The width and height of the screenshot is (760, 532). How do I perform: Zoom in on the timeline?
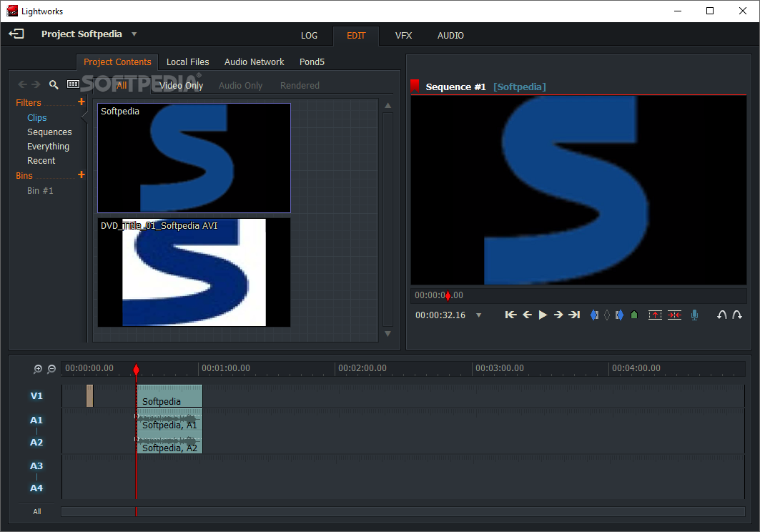pyautogui.click(x=38, y=369)
